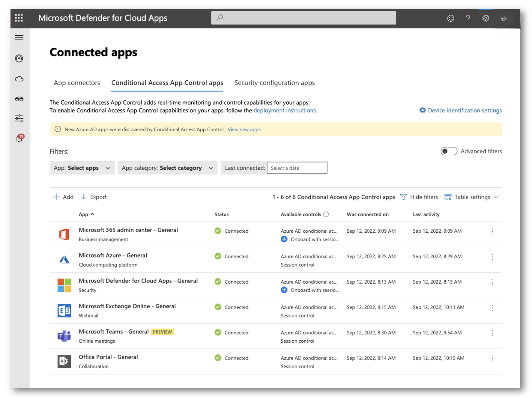
Task: Open the help question mark icon
Action: [x=468, y=18]
